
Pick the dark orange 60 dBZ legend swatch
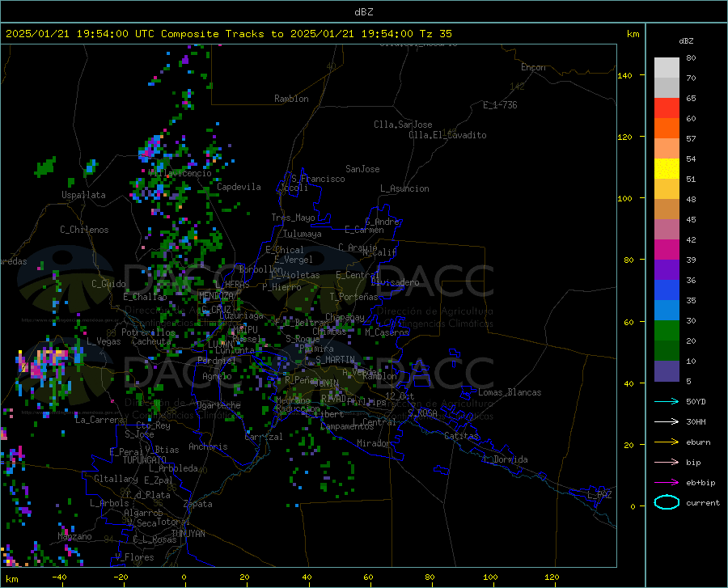click(x=667, y=128)
